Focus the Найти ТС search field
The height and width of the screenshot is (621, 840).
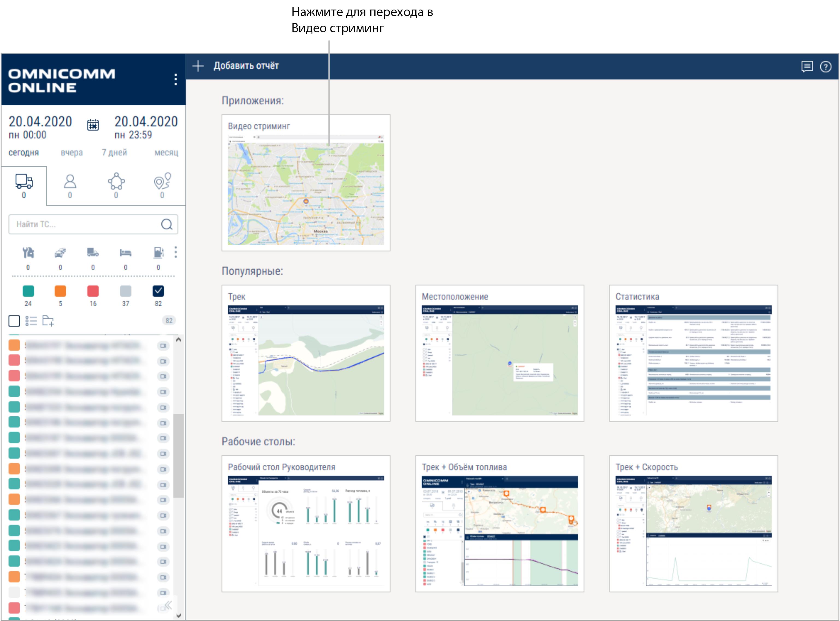pos(93,224)
